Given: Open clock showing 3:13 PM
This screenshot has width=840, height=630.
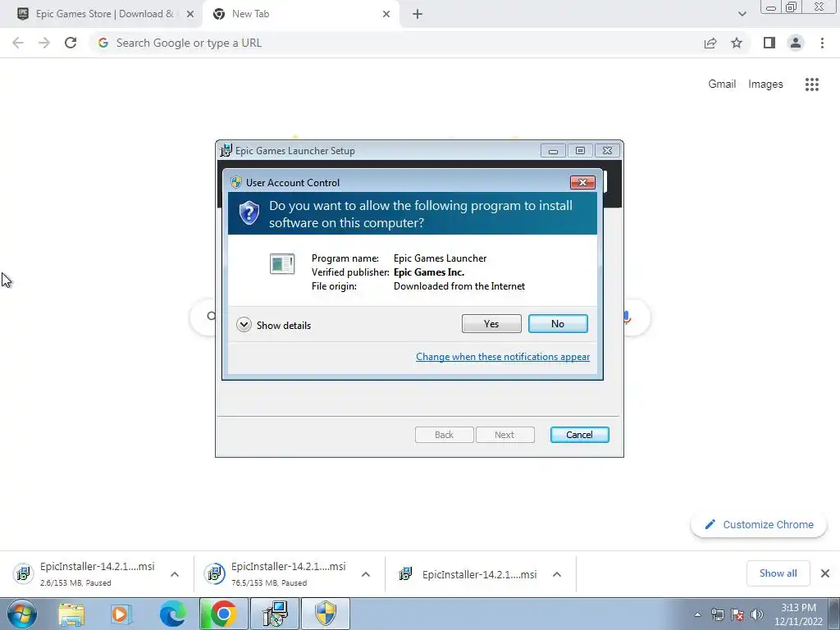Looking at the screenshot, I should coord(798,614).
